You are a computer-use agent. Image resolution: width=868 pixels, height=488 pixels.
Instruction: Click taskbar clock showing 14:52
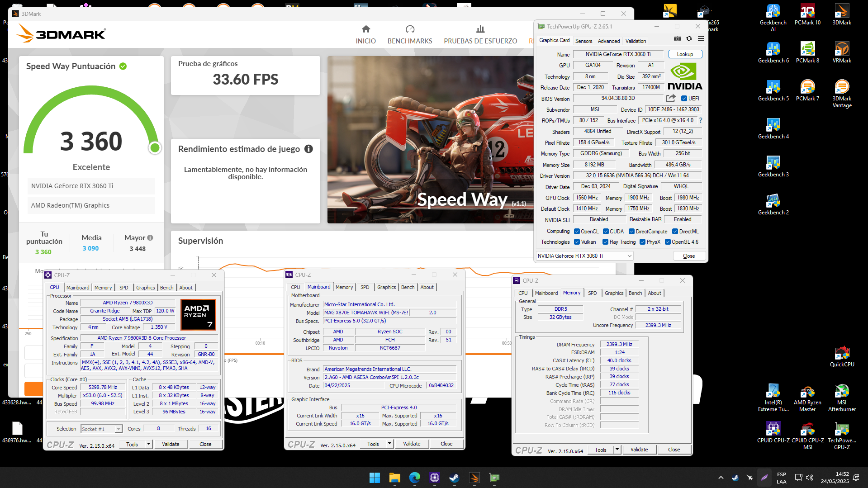(x=835, y=478)
